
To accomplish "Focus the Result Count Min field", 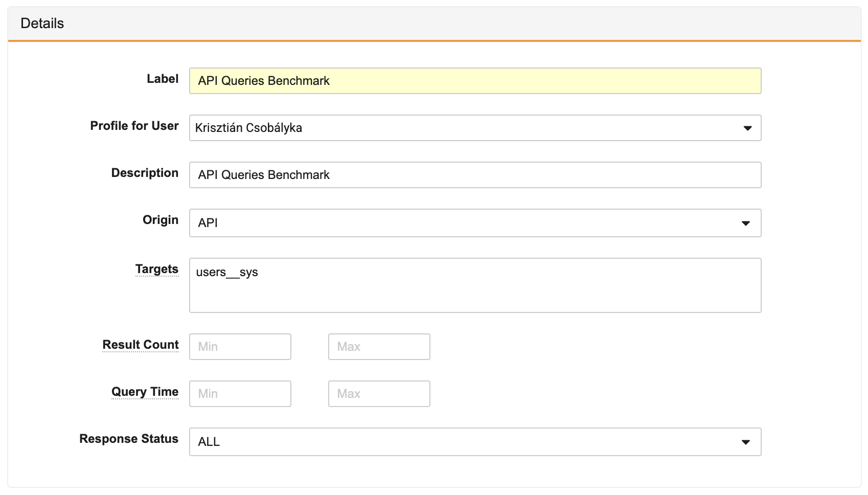I will (240, 347).
